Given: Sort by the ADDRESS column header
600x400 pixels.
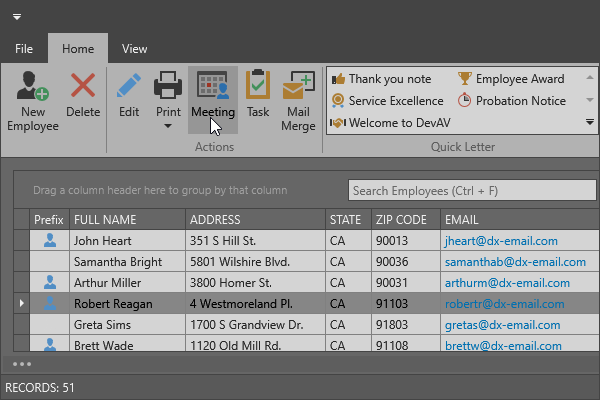Looking at the screenshot, I should tap(255, 220).
